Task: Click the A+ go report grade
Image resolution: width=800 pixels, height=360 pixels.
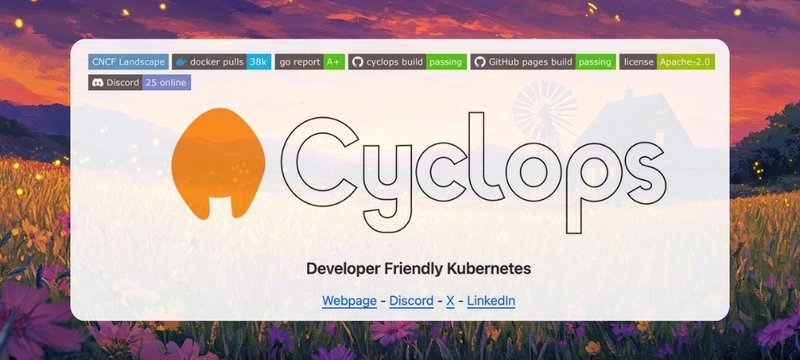Action: 334,62
